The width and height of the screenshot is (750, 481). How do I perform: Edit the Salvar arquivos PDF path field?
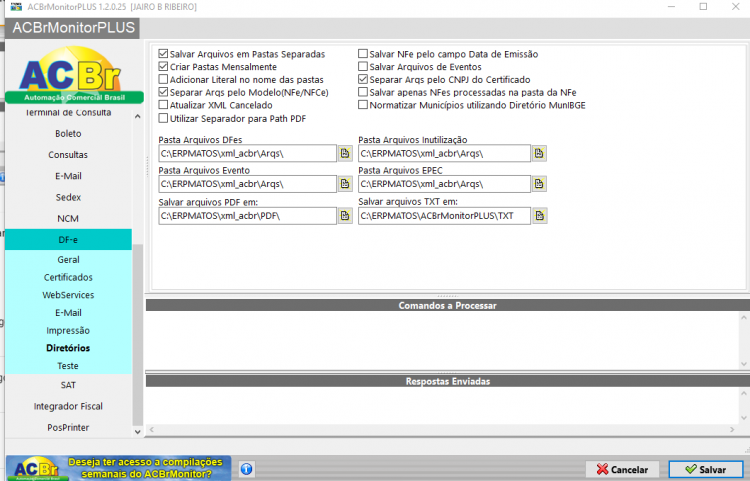click(x=247, y=216)
